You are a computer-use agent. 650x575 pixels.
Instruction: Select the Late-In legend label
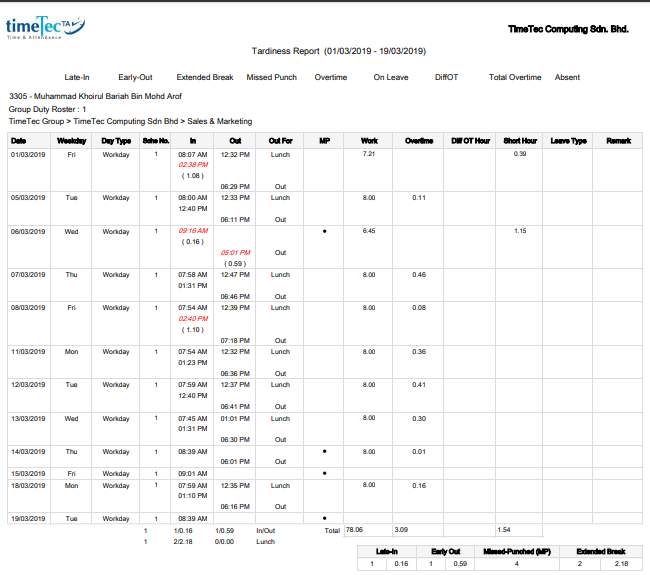coord(77,77)
